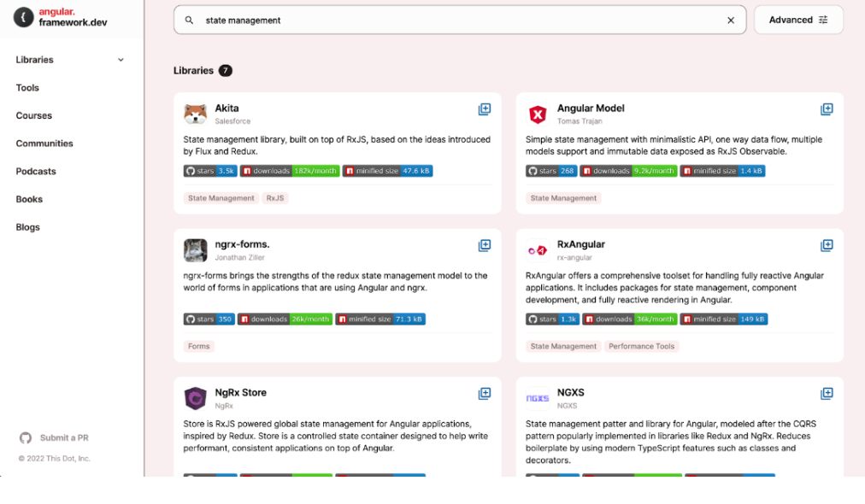Image resolution: width=865 pixels, height=504 pixels.
Task: Click the Akita dog logo
Action: pyautogui.click(x=195, y=114)
